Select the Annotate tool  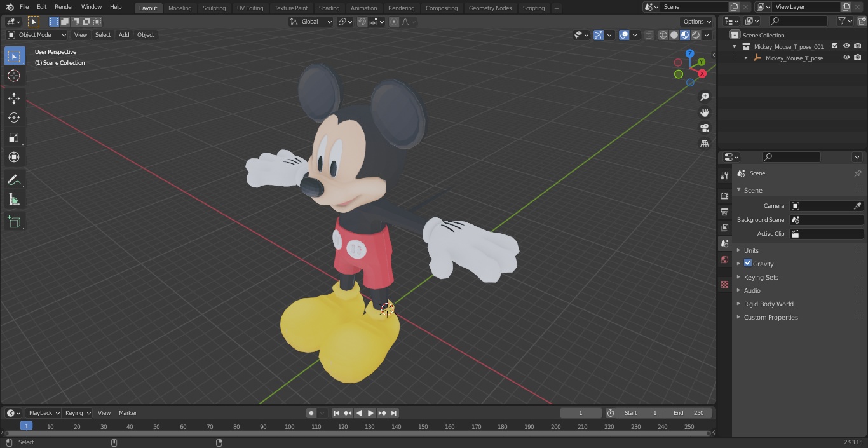pyautogui.click(x=14, y=180)
